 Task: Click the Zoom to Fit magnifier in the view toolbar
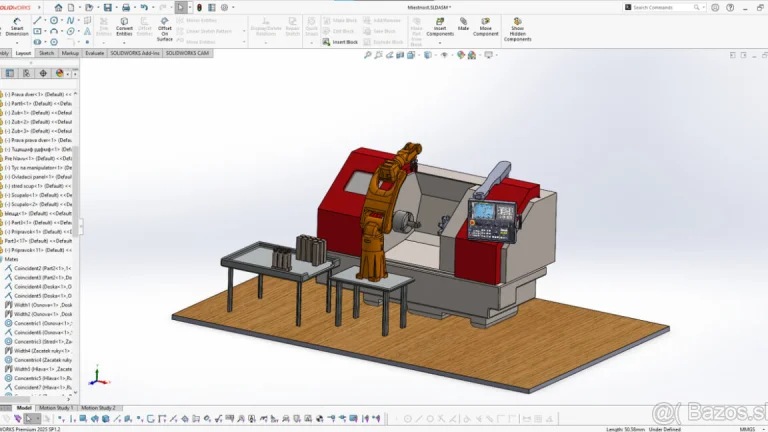tap(367, 55)
